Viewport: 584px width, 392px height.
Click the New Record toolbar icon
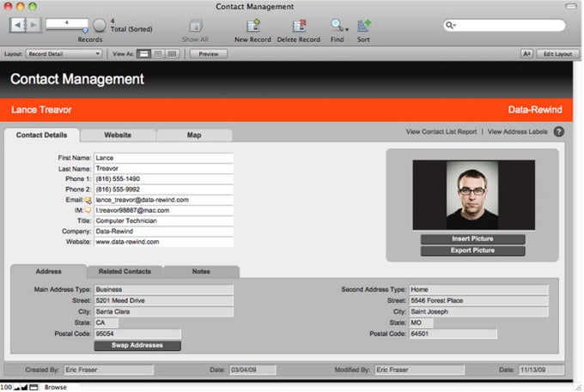click(253, 26)
